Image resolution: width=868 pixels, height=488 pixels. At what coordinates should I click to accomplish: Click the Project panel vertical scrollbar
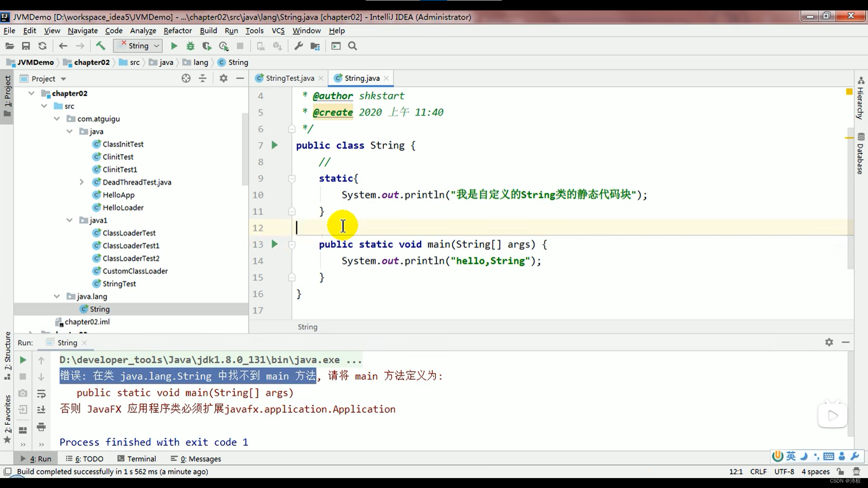point(245,149)
